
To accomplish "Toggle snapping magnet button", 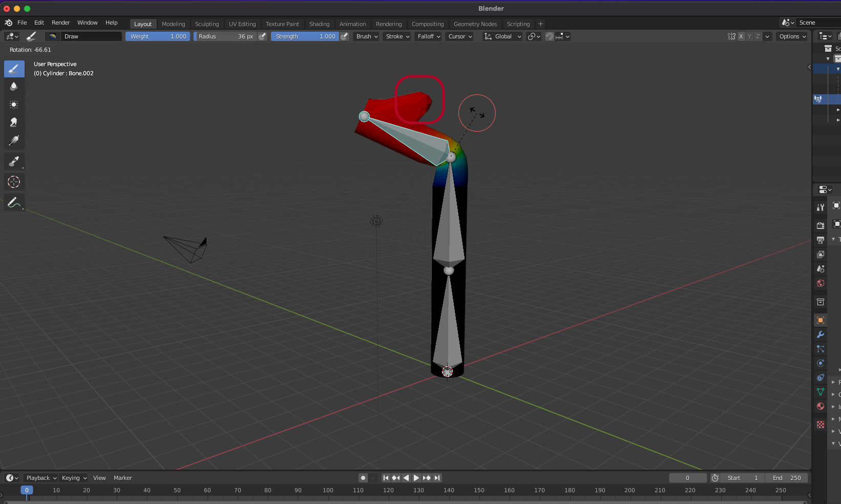I will pyautogui.click(x=550, y=36).
